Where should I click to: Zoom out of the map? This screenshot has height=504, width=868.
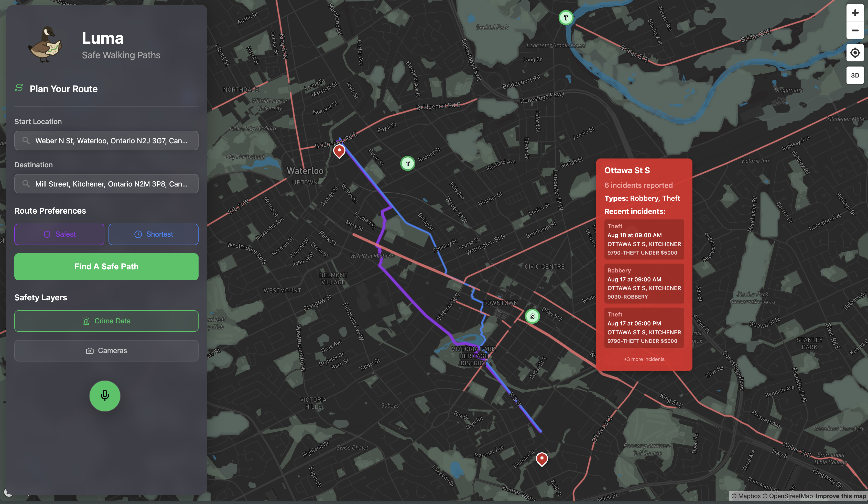(x=855, y=30)
